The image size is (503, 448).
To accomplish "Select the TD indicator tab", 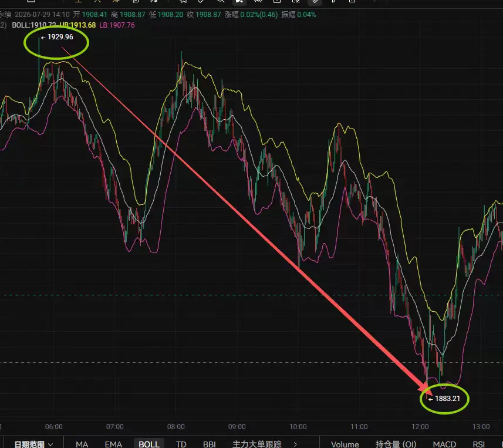I will coord(181,444).
